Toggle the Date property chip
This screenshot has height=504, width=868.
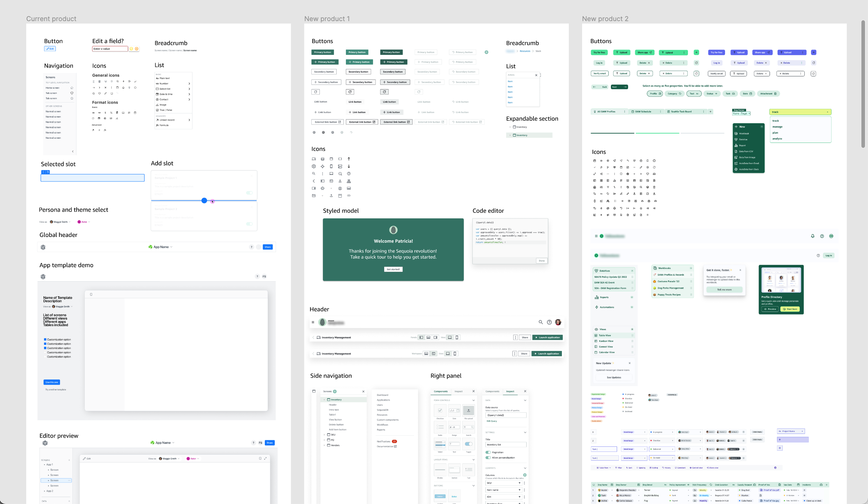(x=747, y=94)
